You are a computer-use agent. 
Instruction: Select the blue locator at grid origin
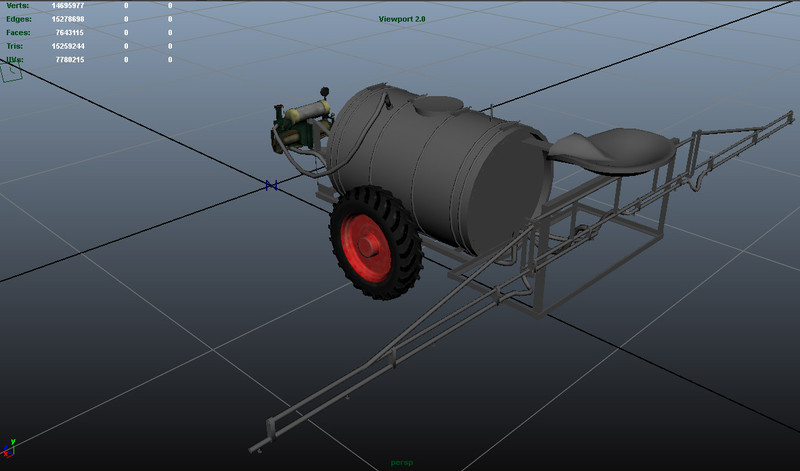270,185
